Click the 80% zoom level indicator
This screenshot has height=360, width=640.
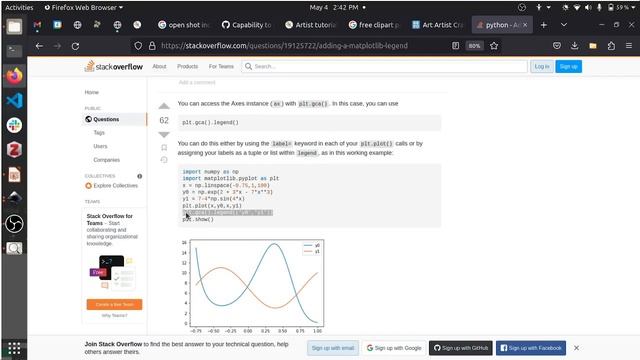(474, 46)
